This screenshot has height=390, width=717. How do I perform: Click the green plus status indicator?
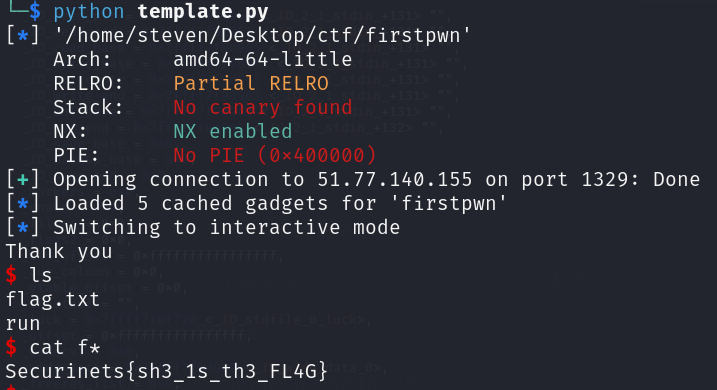point(23,179)
